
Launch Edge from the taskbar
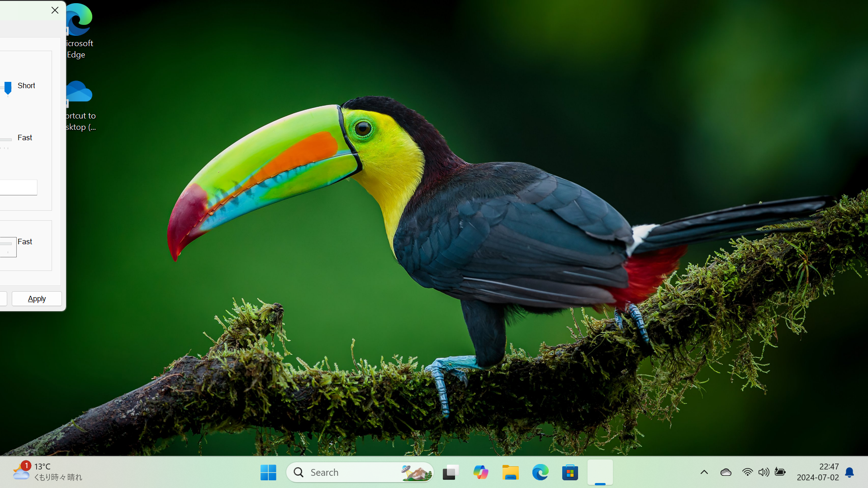tap(540, 472)
